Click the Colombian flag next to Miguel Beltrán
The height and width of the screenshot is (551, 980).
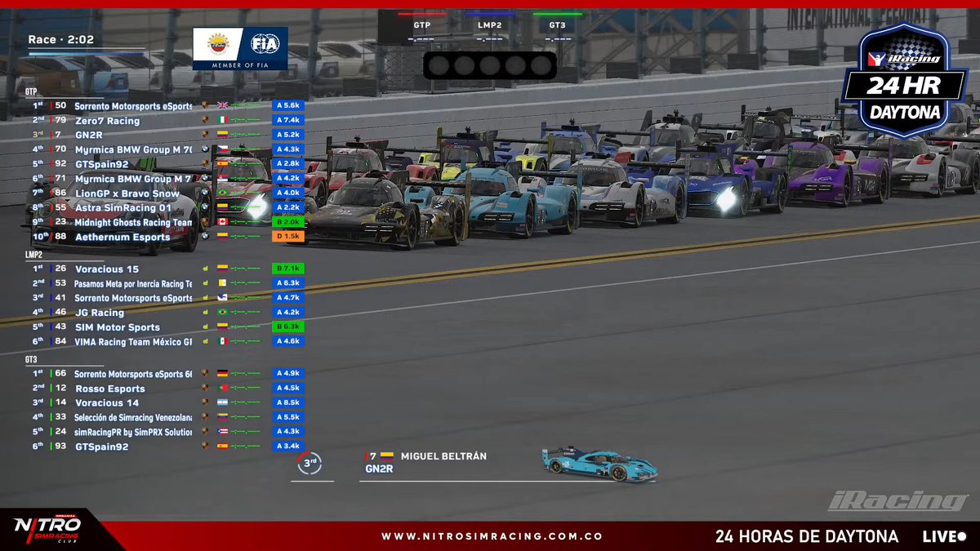coord(387,456)
